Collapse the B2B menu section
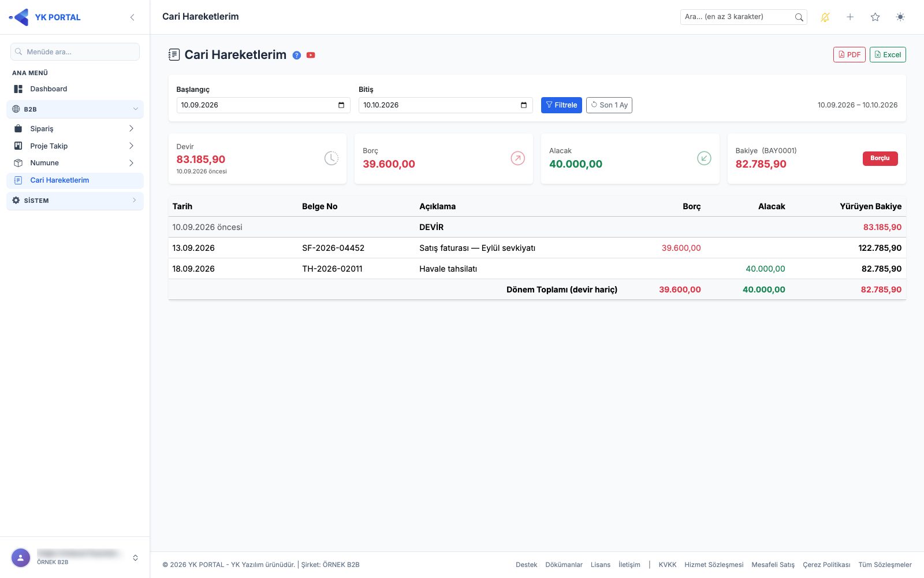 pos(75,109)
